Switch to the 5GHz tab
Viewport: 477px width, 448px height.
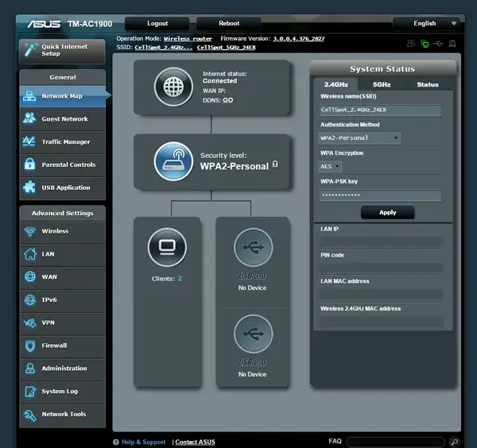pos(382,84)
